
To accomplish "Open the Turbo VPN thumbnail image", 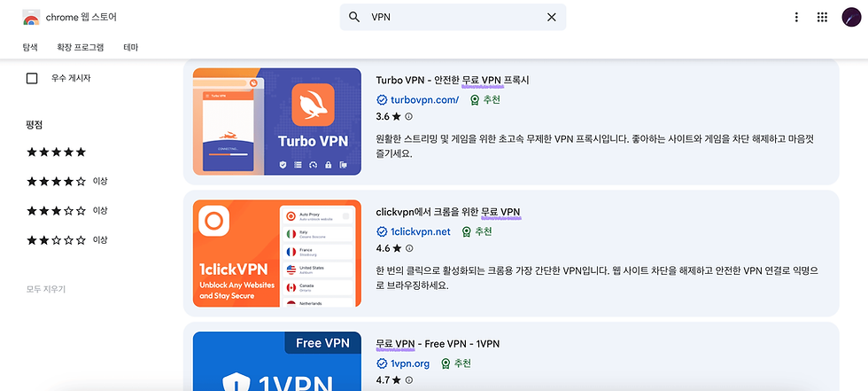I will pos(276,121).
